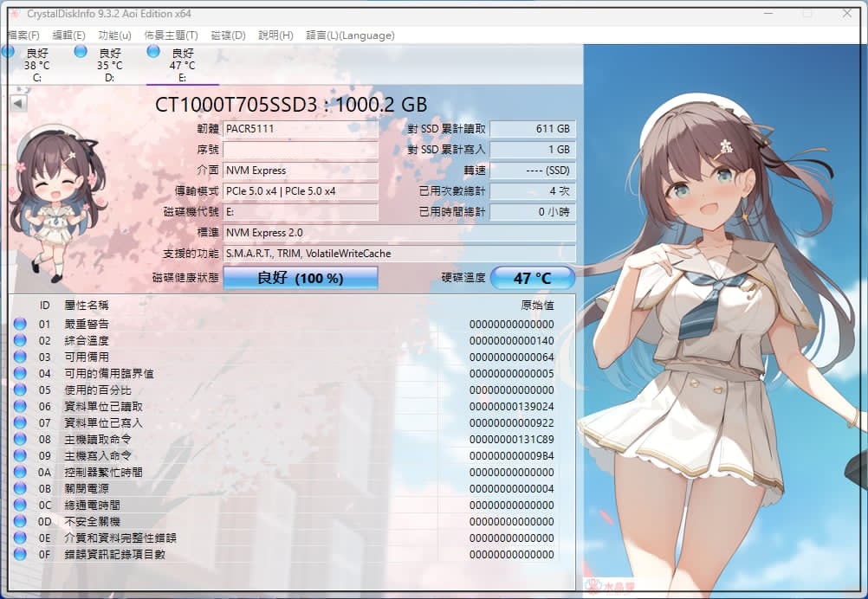The image size is (868, 599).
Task: Click the total SSD writes value 1 GB
Action: point(533,150)
